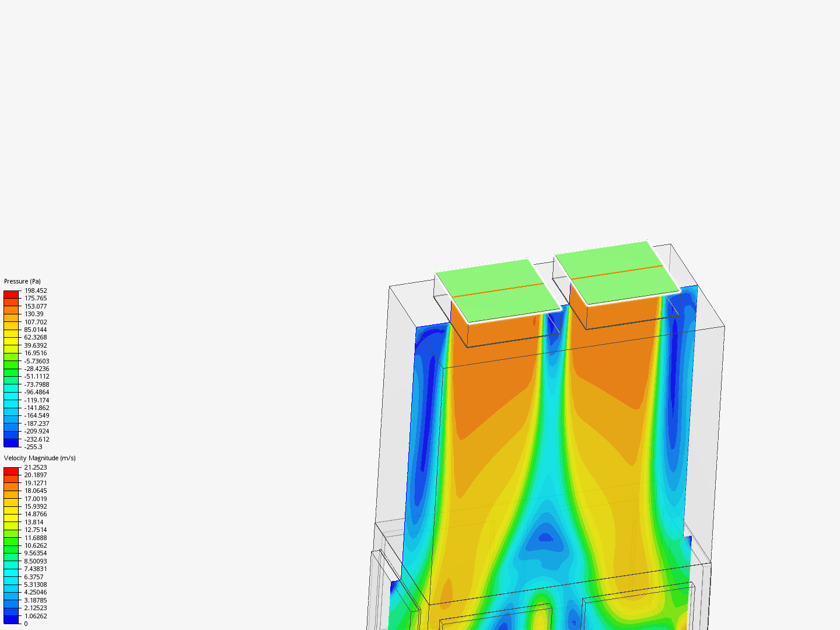This screenshot has width=840, height=630.
Task: Click the dark blue bottom swatch of Pressure legend
Action: pos(12,443)
